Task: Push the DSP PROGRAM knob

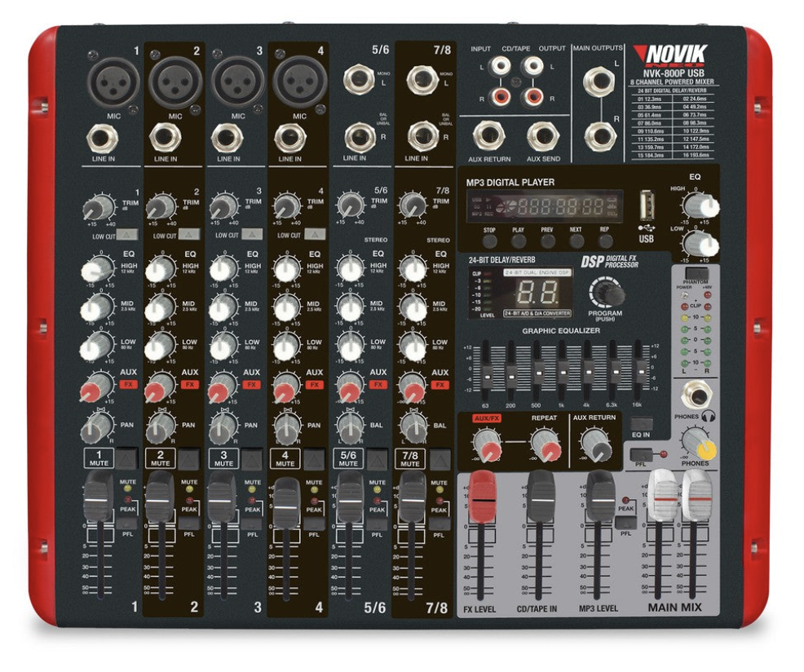Action: pos(608,294)
